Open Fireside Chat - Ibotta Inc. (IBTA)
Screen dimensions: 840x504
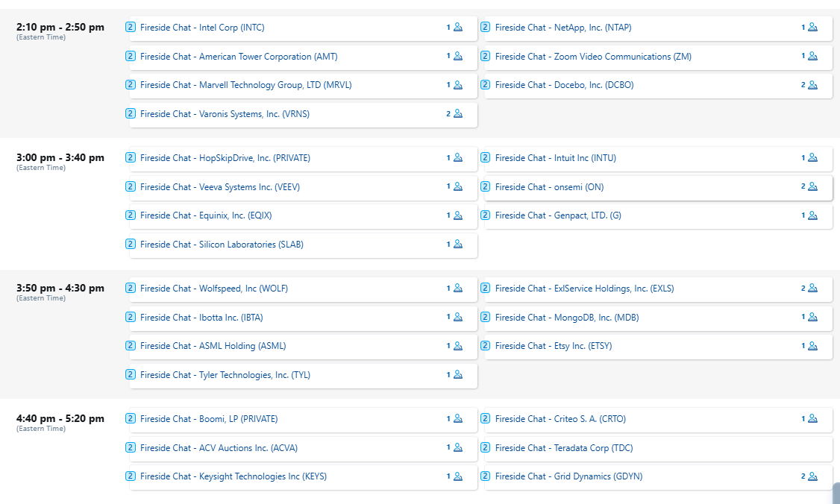point(201,318)
